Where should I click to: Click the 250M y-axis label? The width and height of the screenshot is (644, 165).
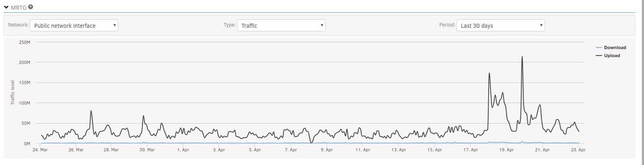pos(25,42)
